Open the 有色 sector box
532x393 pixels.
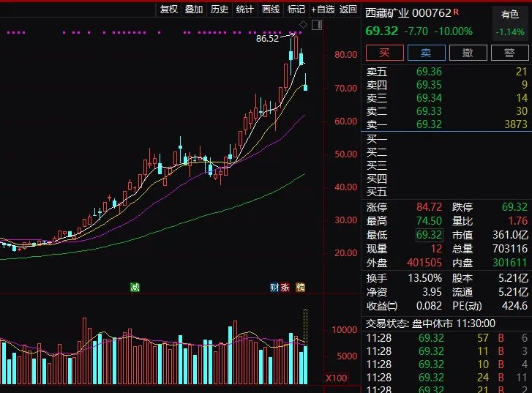tap(510, 23)
